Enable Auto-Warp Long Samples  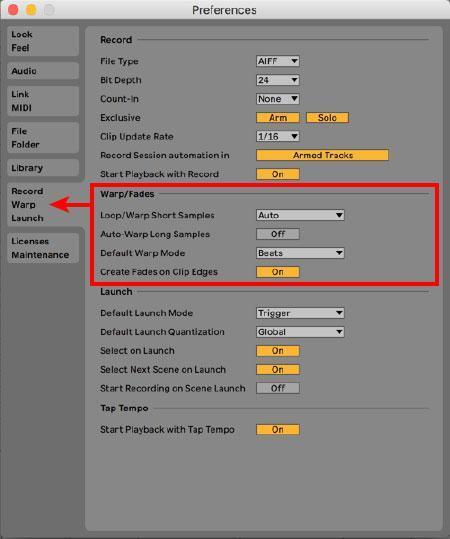pyautogui.click(x=278, y=234)
